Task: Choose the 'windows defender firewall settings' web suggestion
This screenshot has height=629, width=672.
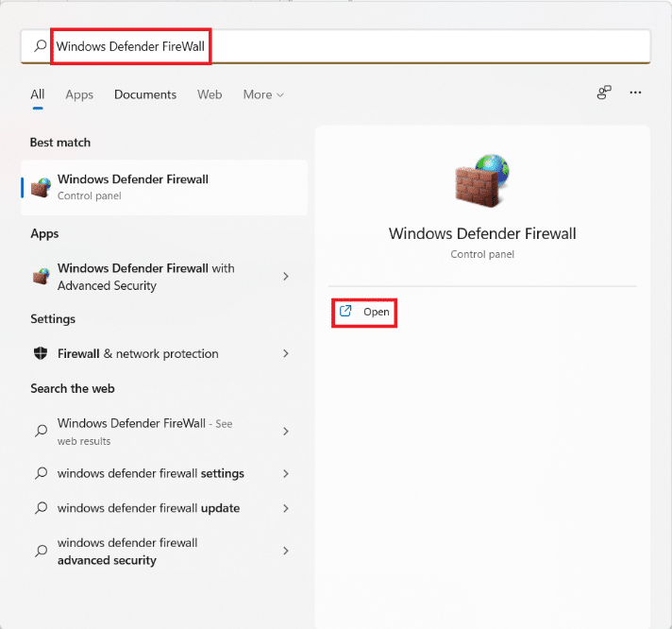Action: pos(151,473)
